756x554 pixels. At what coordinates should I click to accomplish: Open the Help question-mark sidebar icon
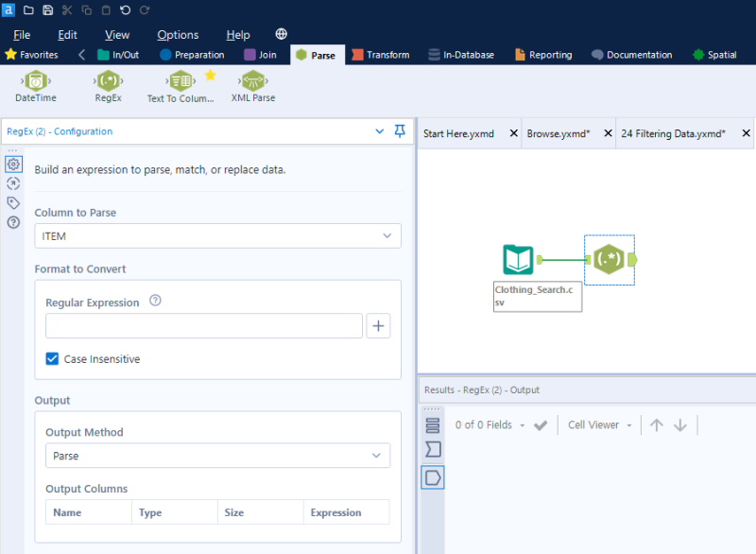(x=13, y=222)
